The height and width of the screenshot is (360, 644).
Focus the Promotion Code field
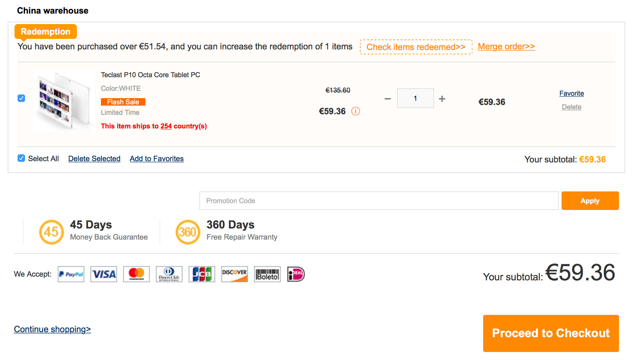(379, 201)
